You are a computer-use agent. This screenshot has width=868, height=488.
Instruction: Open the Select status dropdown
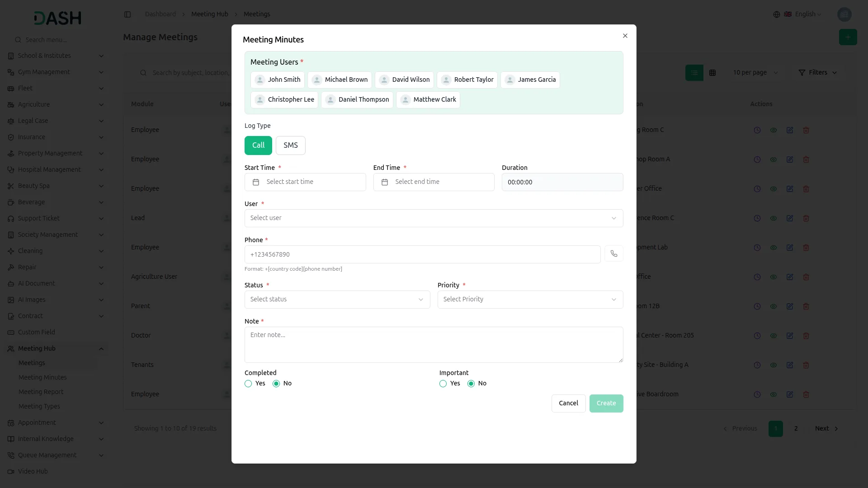[x=337, y=300]
